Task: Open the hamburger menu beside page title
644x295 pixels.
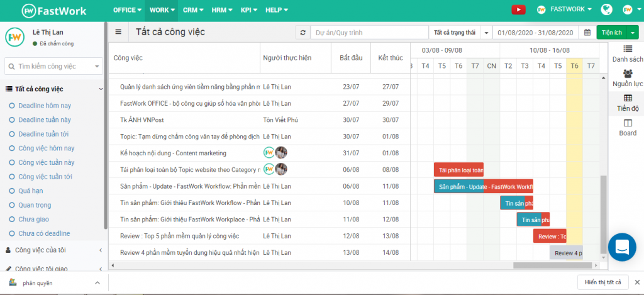Action: click(x=119, y=32)
